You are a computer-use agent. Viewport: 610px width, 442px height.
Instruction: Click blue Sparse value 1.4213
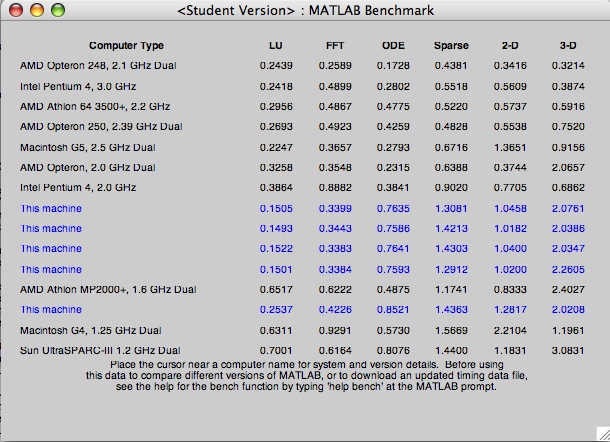pos(451,228)
